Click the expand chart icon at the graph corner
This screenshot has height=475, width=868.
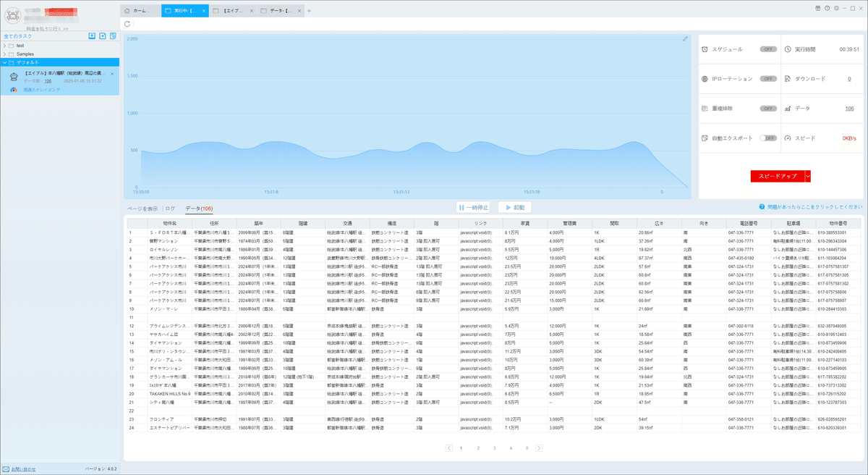click(685, 38)
